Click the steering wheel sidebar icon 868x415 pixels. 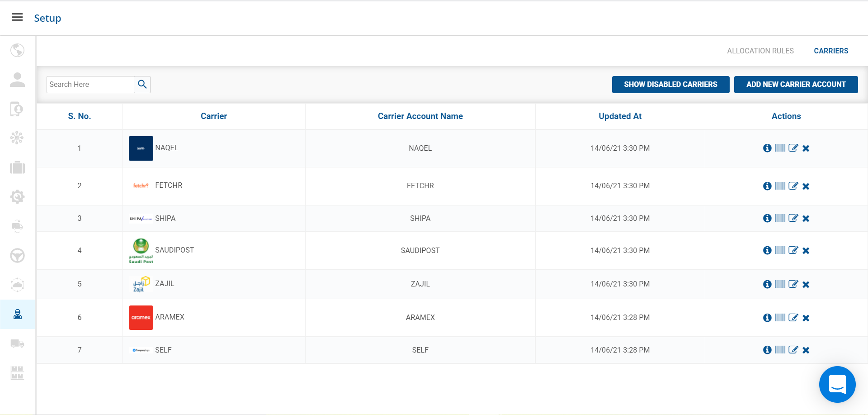(17, 256)
